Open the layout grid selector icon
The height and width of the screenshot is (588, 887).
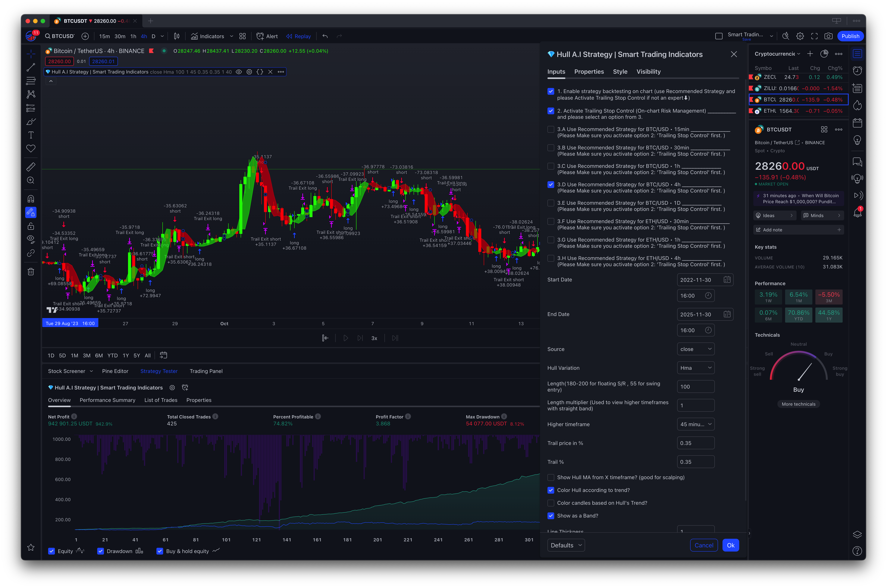(x=243, y=36)
